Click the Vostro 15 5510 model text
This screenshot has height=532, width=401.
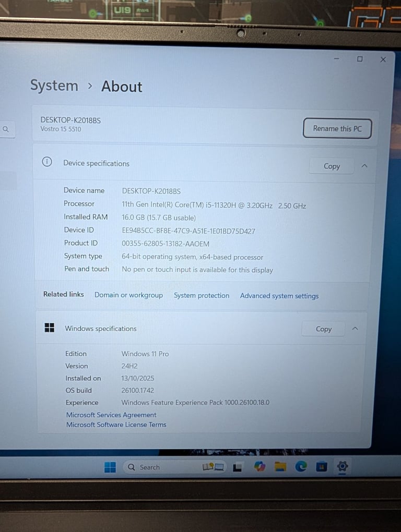pos(61,129)
